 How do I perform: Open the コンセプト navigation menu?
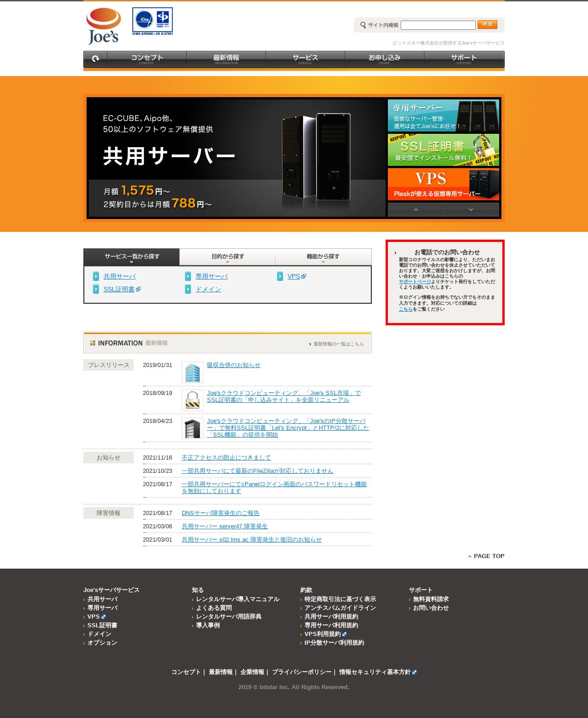click(147, 59)
